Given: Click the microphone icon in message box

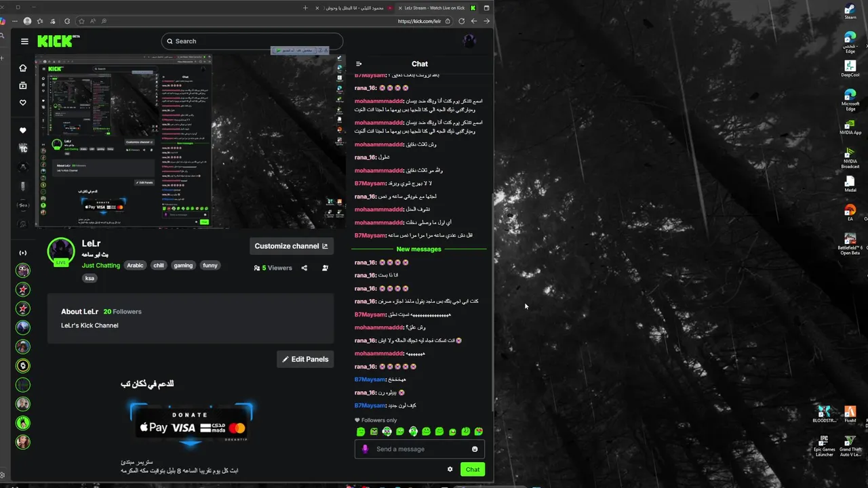Looking at the screenshot, I should tap(365, 449).
